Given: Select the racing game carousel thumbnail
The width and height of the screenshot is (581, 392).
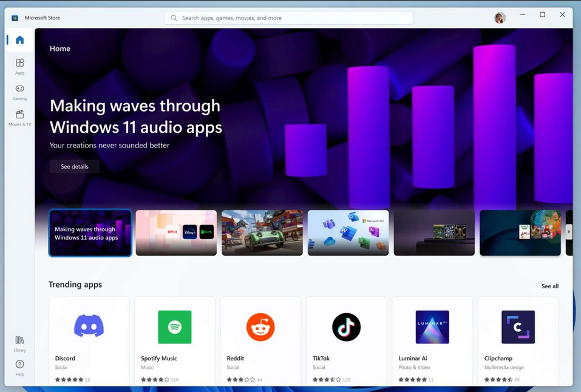Looking at the screenshot, I should tap(262, 233).
